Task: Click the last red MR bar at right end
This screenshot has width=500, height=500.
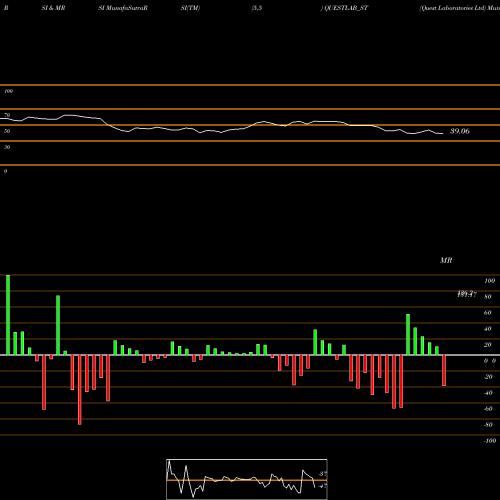Action: 444,370
